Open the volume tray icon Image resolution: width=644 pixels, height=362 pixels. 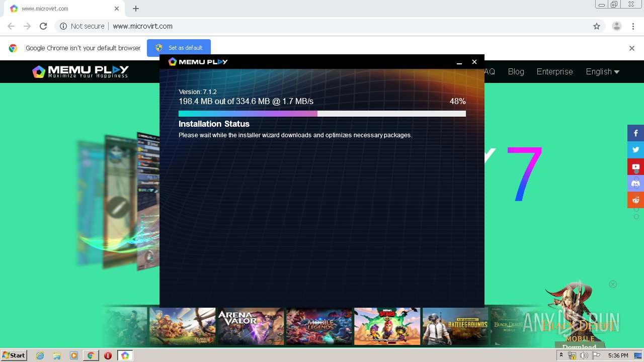(584, 355)
